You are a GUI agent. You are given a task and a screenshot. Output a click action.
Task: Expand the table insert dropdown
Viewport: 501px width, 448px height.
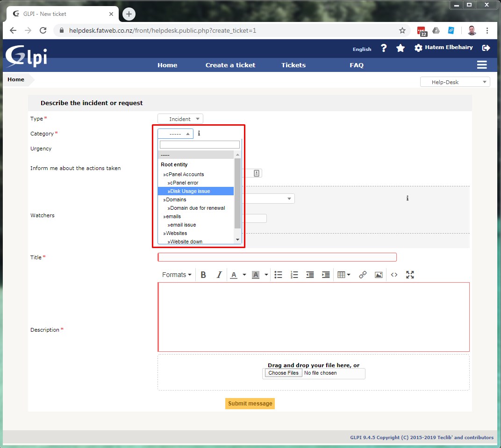pyautogui.click(x=344, y=275)
